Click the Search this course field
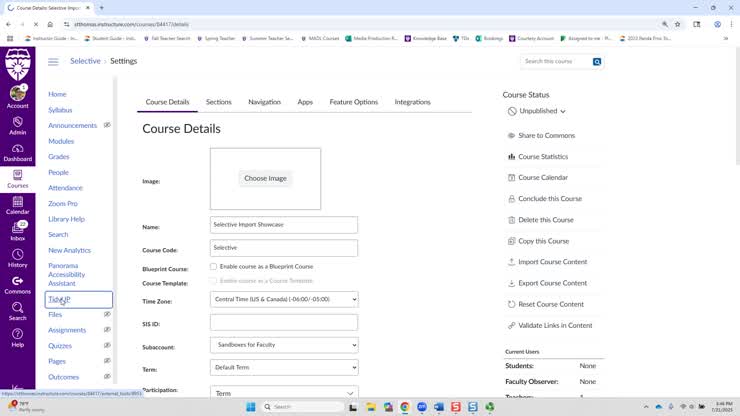 coord(557,61)
